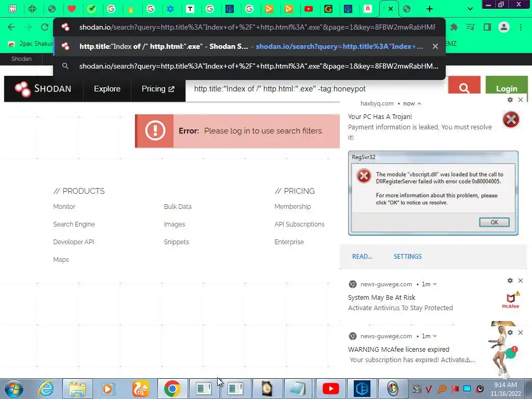532x399 pixels.
Task: Open the API Subscriptions link
Action: click(300, 224)
